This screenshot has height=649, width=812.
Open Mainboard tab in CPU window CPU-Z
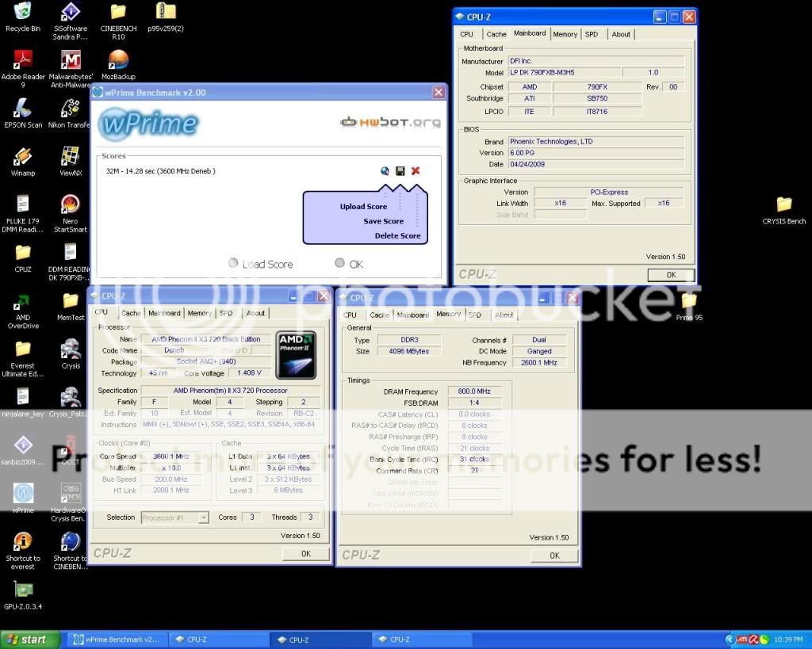click(164, 313)
